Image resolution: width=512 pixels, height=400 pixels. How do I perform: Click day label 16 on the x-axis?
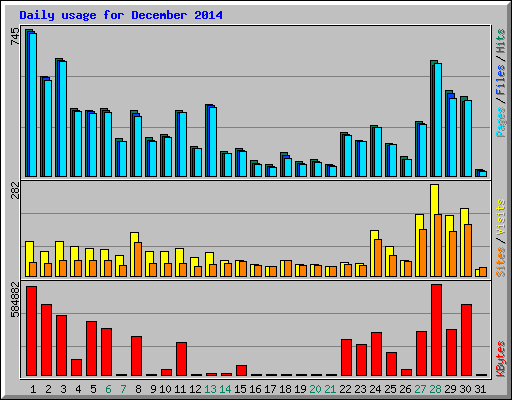coord(255,389)
